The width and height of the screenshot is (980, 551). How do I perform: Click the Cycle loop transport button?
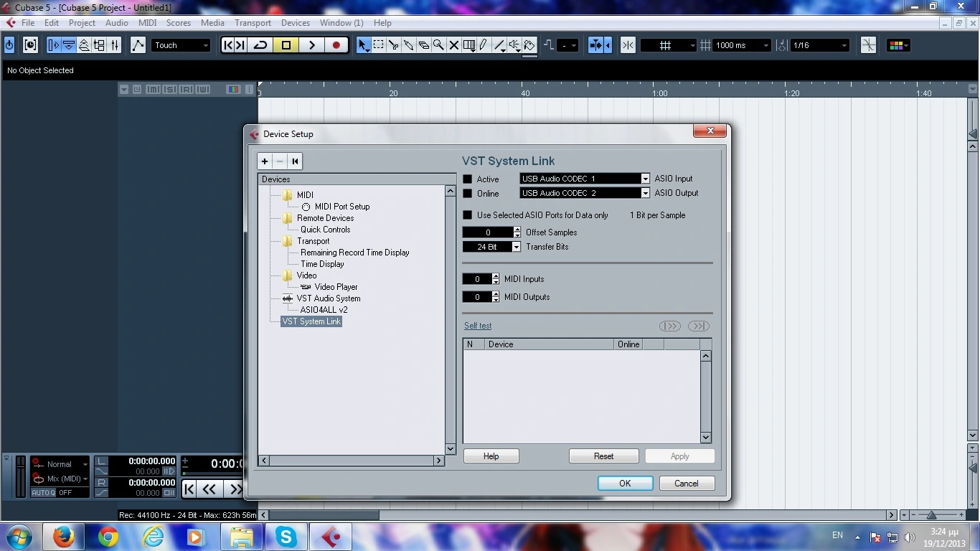coord(260,45)
